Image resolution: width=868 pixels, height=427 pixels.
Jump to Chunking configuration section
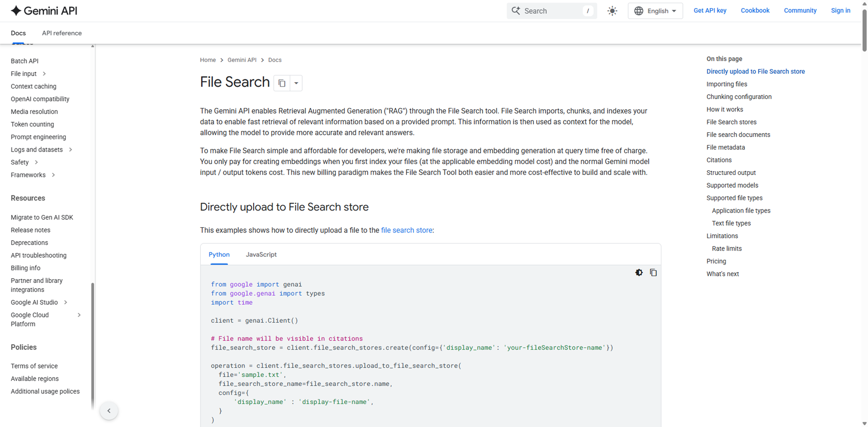[x=739, y=97]
